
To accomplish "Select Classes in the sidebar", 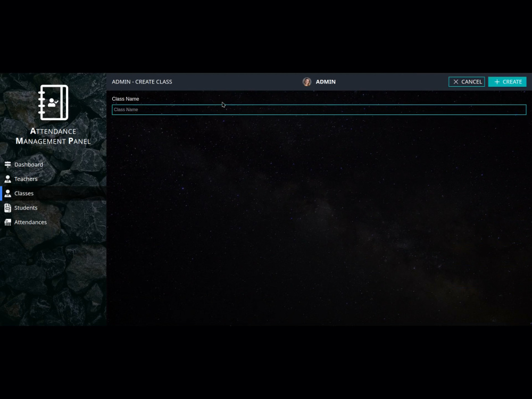I will pos(53,194).
